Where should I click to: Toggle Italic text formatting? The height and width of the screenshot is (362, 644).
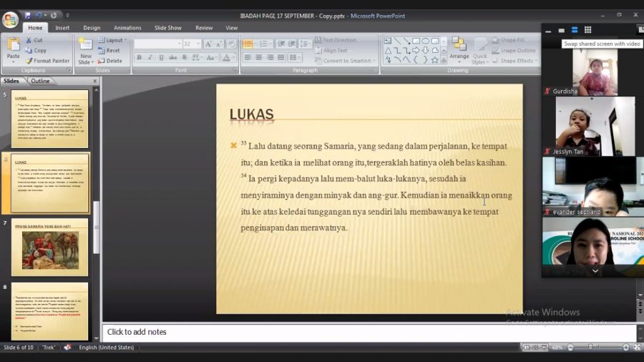click(150, 57)
